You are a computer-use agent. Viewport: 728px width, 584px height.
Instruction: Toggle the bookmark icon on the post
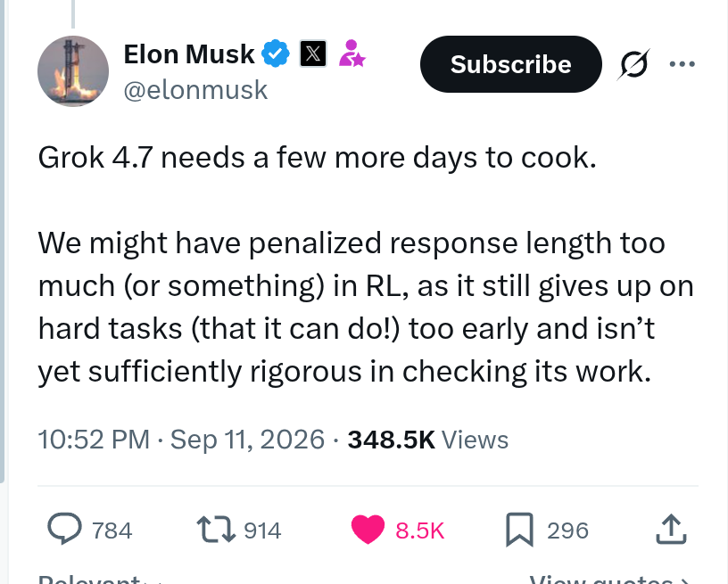coord(519,530)
